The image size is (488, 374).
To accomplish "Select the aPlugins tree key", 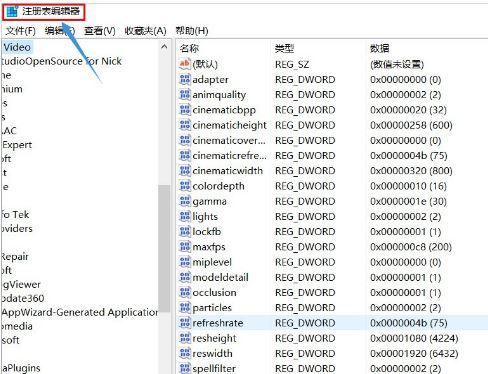I will 21,368.
